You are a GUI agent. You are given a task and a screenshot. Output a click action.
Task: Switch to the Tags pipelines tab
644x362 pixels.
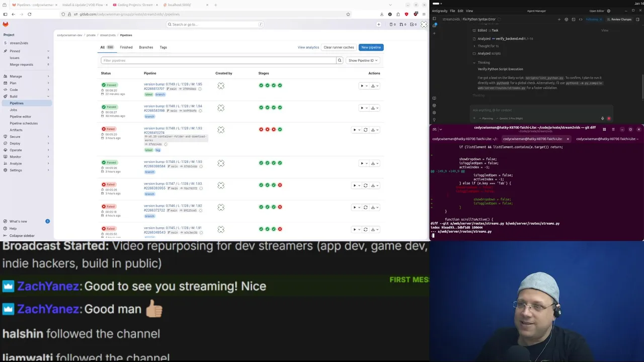pyautogui.click(x=164, y=47)
